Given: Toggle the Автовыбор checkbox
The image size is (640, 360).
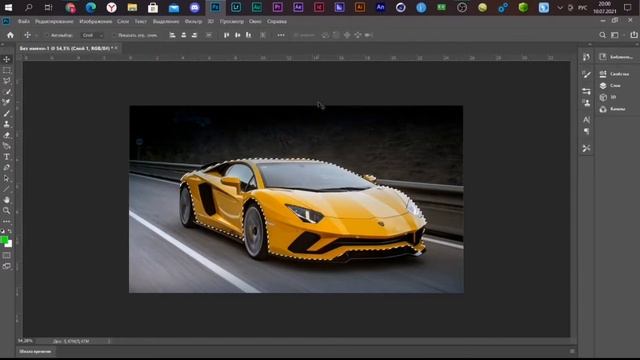Looking at the screenshot, I should 47,36.
